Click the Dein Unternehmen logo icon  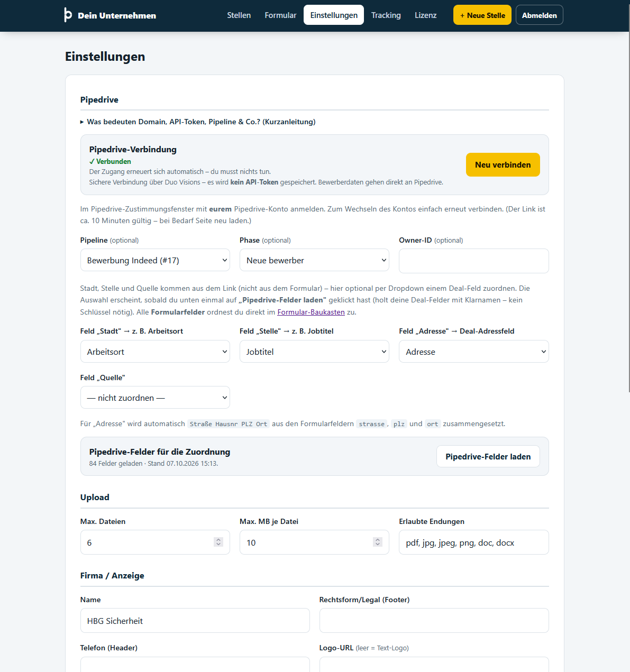(x=68, y=15)
